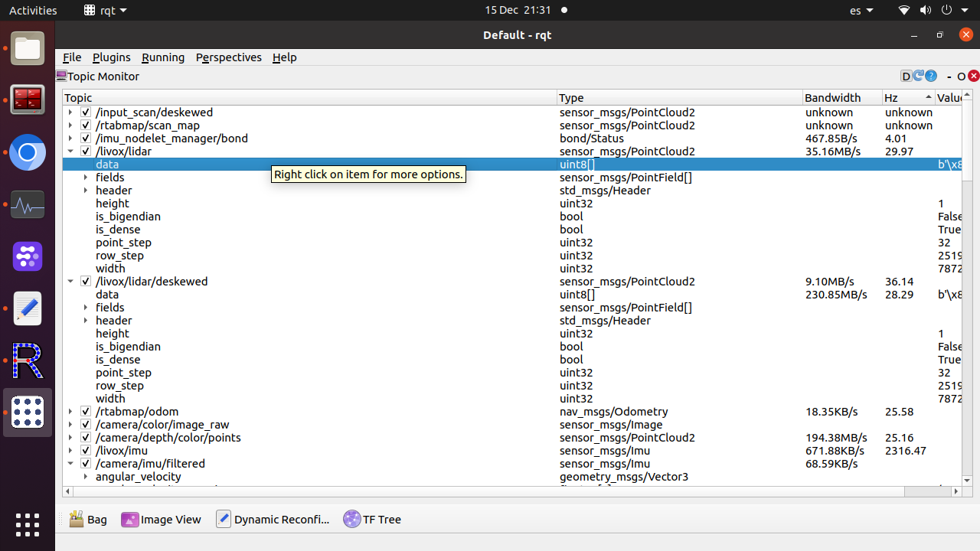Image resolution: width=980 pixels, height=551 pixels.
Task: Open the Perspectives menu
Action: coord(228,57)
